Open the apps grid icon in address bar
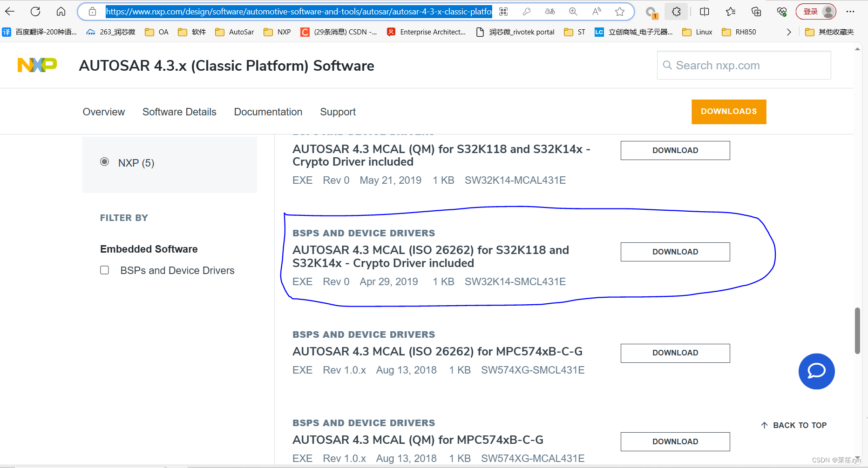Screen dimensions: 868x468 pyautogui.click(x=503, y=12)
